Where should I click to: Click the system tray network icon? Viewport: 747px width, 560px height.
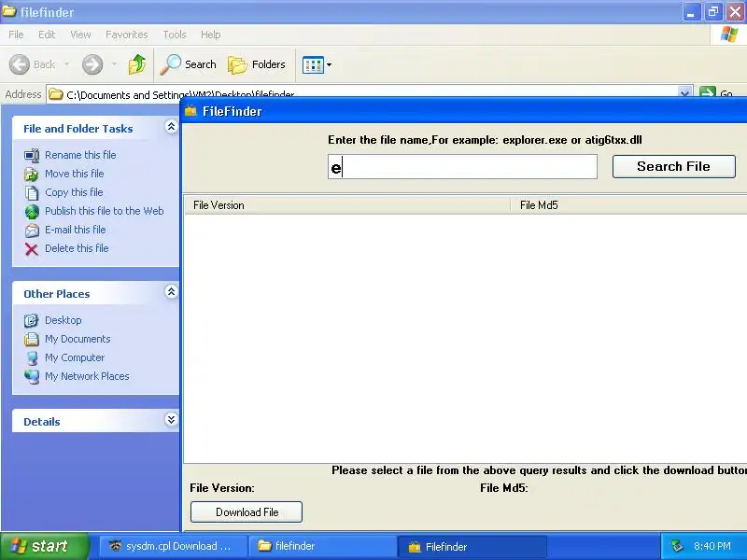click(676, 546)
